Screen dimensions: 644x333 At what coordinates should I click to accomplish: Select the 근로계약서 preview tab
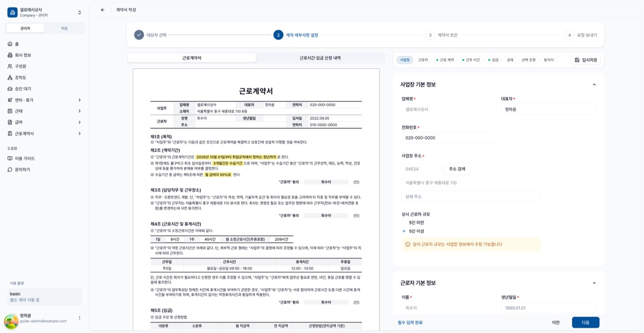192,58
